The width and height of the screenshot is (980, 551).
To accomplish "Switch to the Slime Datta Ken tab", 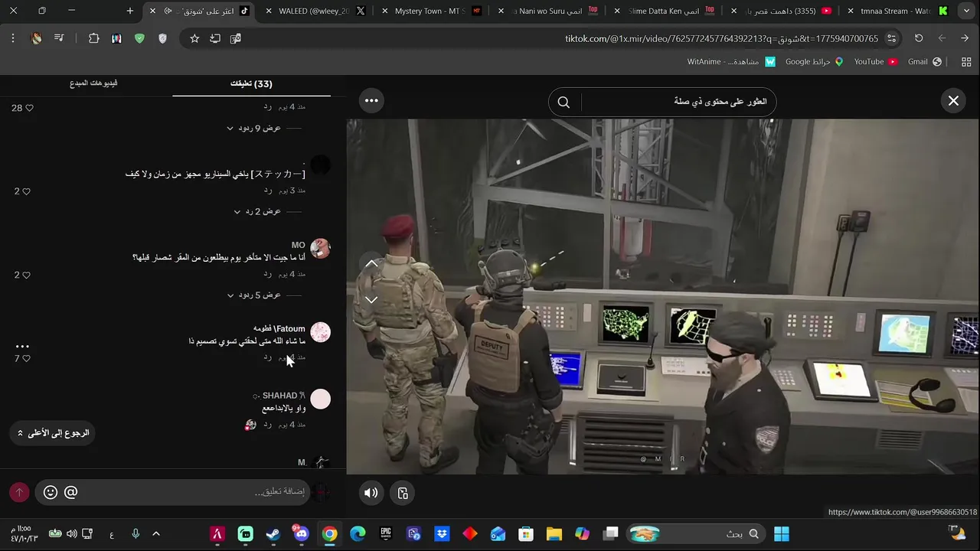I will click(x=665, y=11).
